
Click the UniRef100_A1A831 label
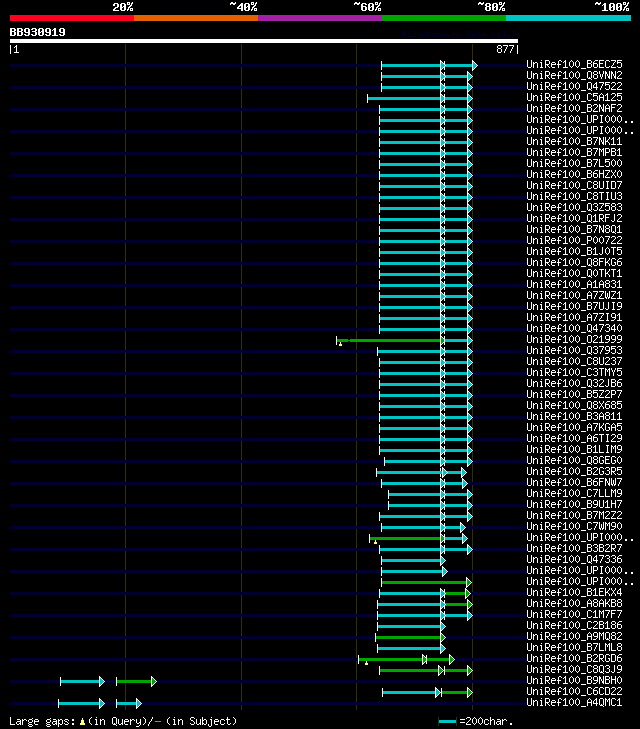574,284
